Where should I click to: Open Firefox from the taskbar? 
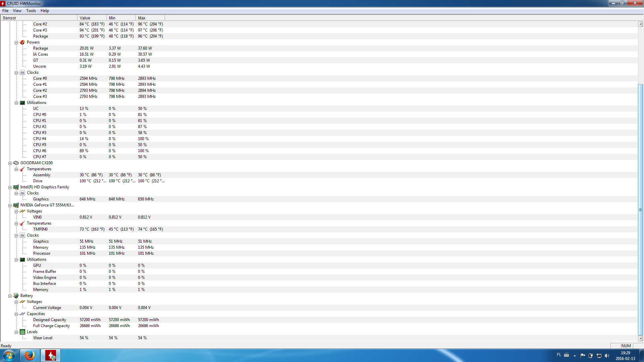[30, 355]
